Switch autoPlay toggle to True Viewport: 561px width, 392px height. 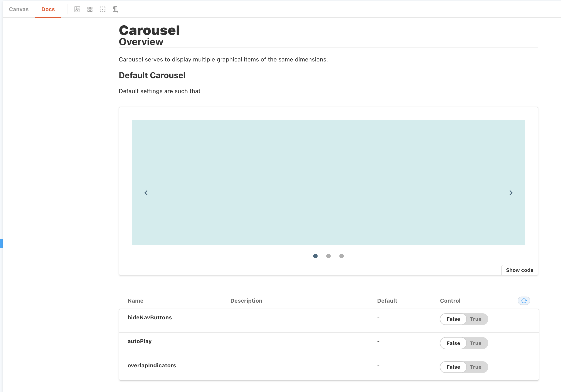[x=475, y=343]
